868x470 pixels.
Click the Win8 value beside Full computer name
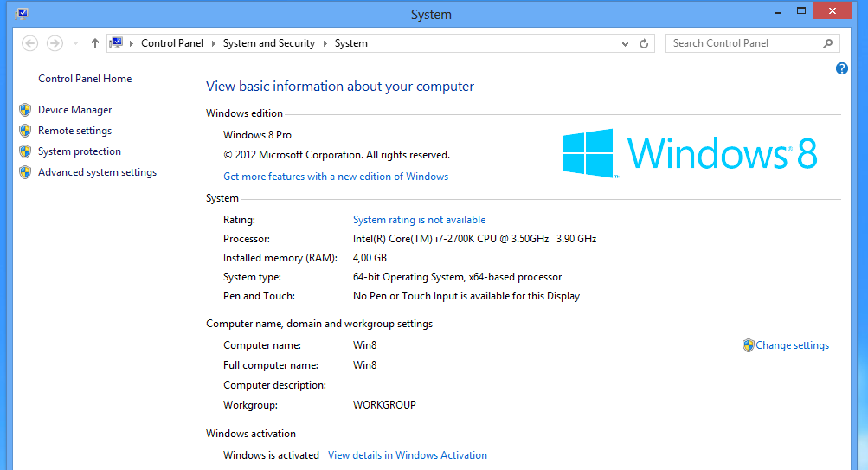[365, 365]
